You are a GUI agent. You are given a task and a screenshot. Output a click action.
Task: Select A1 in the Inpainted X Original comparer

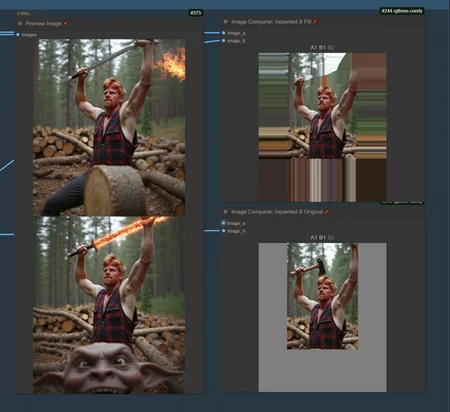[x=314, y=238]
